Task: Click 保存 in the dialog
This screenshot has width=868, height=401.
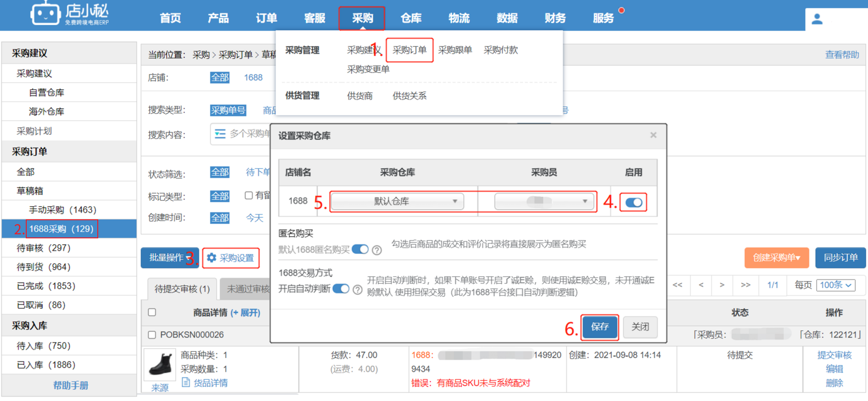Action: pyautogui.click(x=600, y=327)
